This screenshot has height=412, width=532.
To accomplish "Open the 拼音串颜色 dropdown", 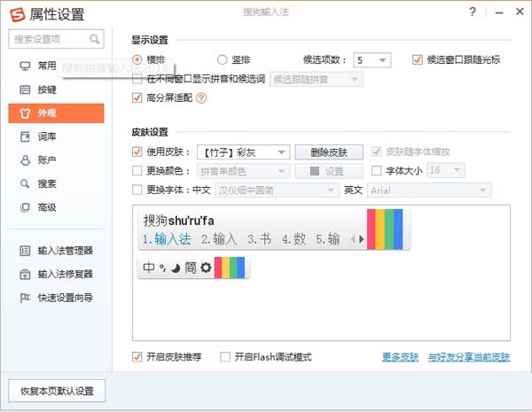I will tap(243, 171).
